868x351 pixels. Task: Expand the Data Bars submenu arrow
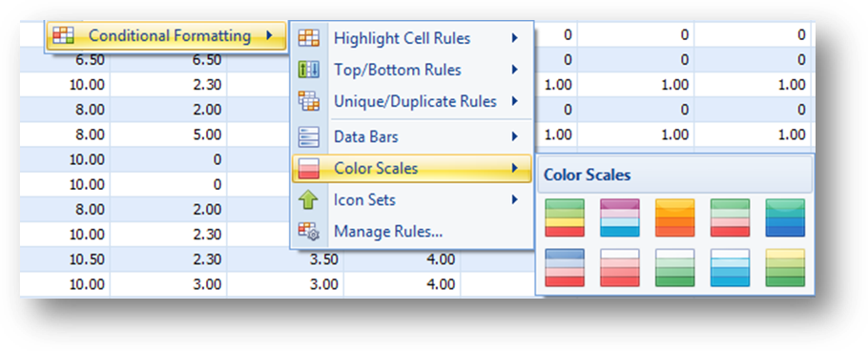coord(515,136)
